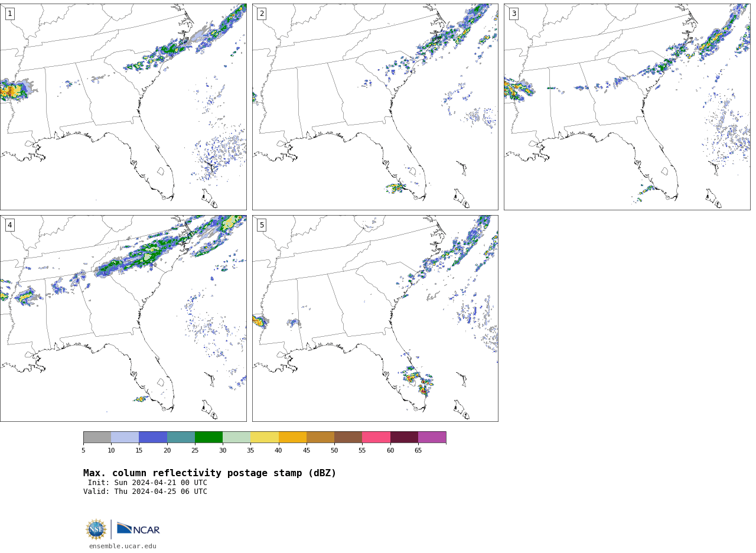Open ensemble member 1 reflectivity map
The width and height of the screenshot is (756, 553).
[x=123, y=107]
